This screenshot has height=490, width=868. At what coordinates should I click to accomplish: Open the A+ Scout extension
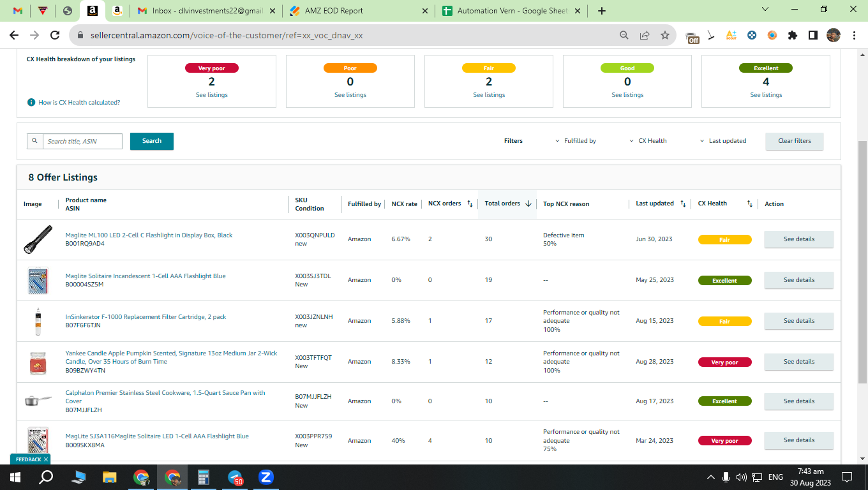pyautogui.click(x=731, y=35)
